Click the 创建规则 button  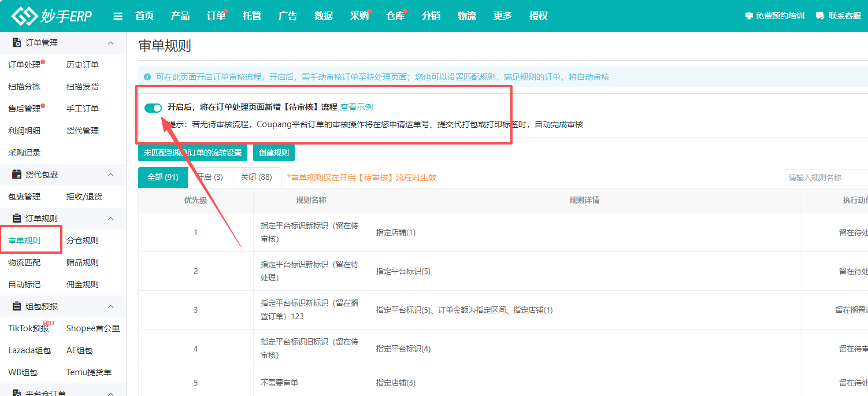point(273,152)
